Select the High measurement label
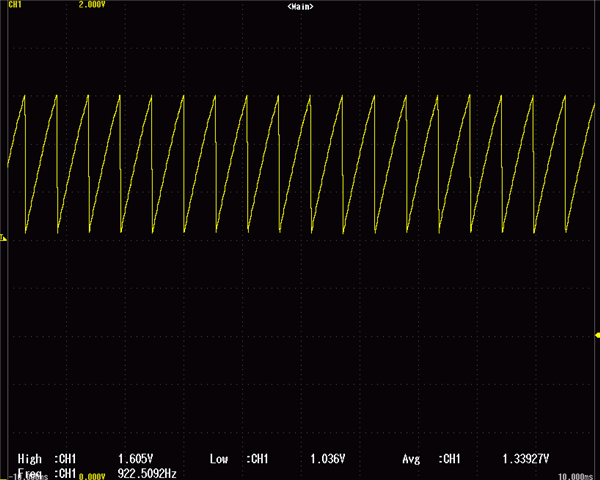600x480 pixels. click(29, 459)
